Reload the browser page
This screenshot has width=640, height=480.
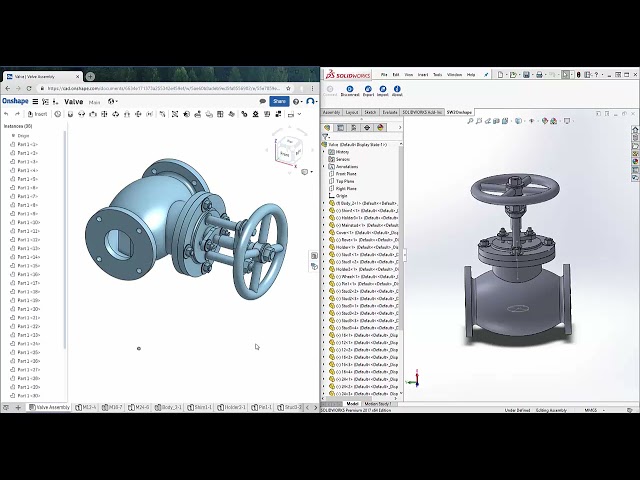[x=29, y=88]
